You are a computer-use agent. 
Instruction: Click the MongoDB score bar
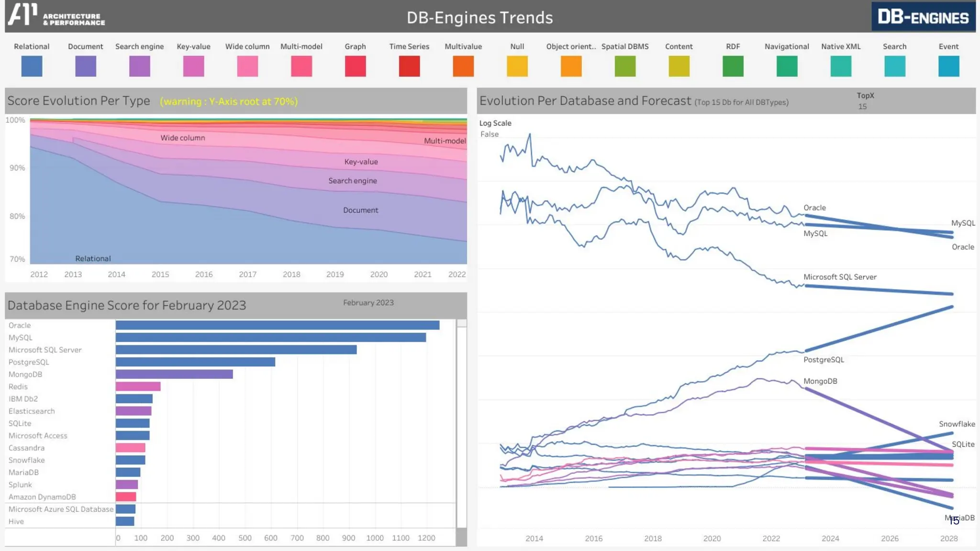pos(174,374)
